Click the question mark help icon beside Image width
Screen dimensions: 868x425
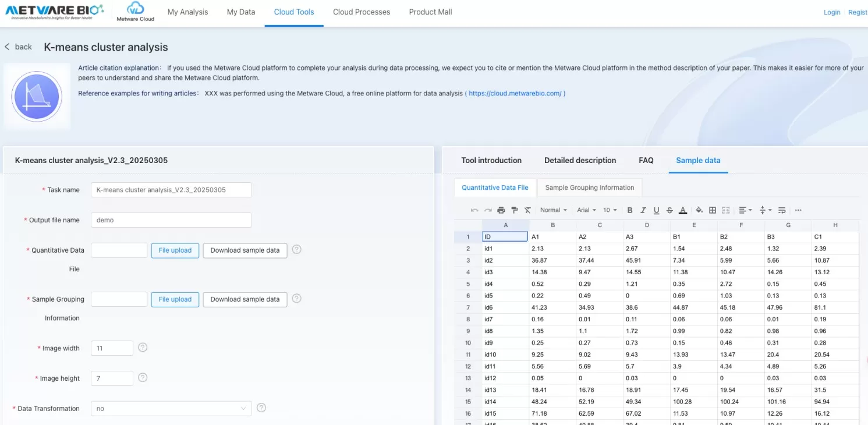point(143,348)
